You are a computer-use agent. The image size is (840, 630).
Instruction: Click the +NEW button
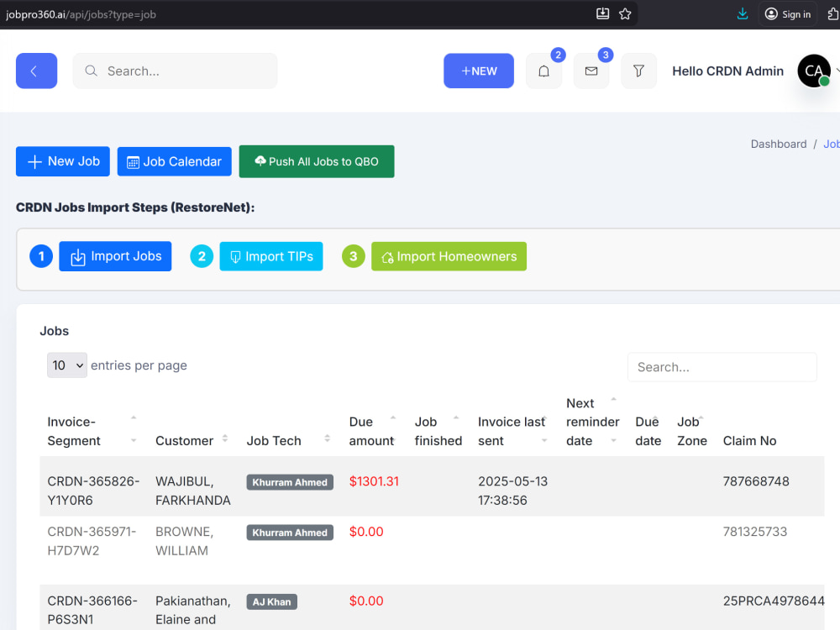tap(479, 71)
